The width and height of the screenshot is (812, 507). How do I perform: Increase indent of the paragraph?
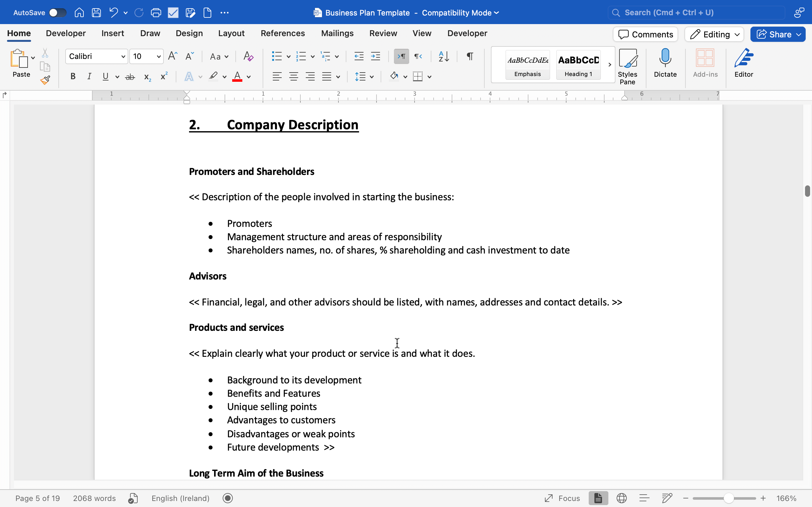pos(375,56)
